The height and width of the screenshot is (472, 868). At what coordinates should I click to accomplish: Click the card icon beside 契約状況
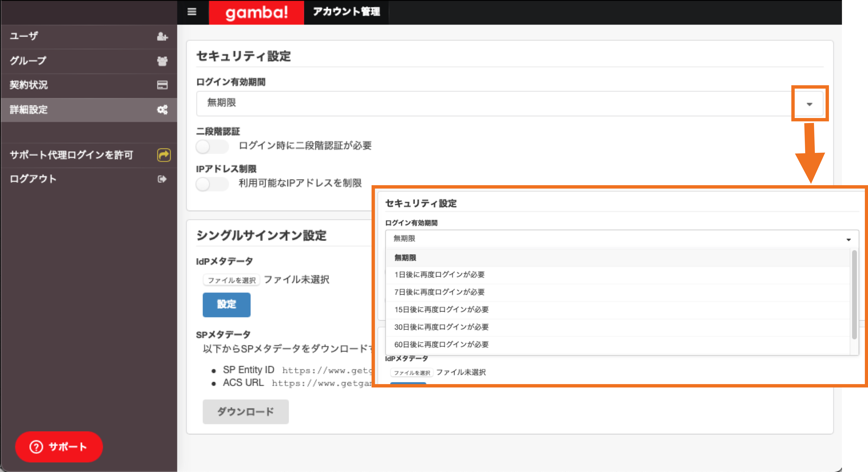point(163,85)
